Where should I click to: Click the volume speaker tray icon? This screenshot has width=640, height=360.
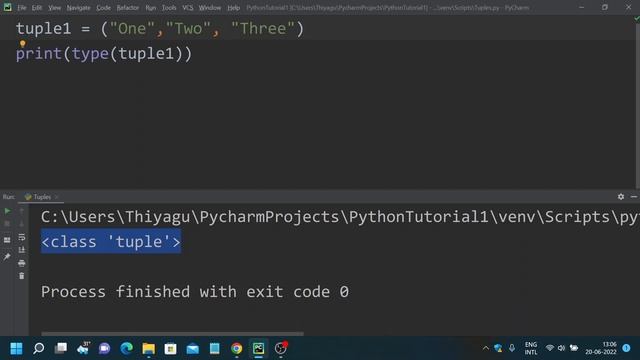pyautogui.click(x=562, y=348)
